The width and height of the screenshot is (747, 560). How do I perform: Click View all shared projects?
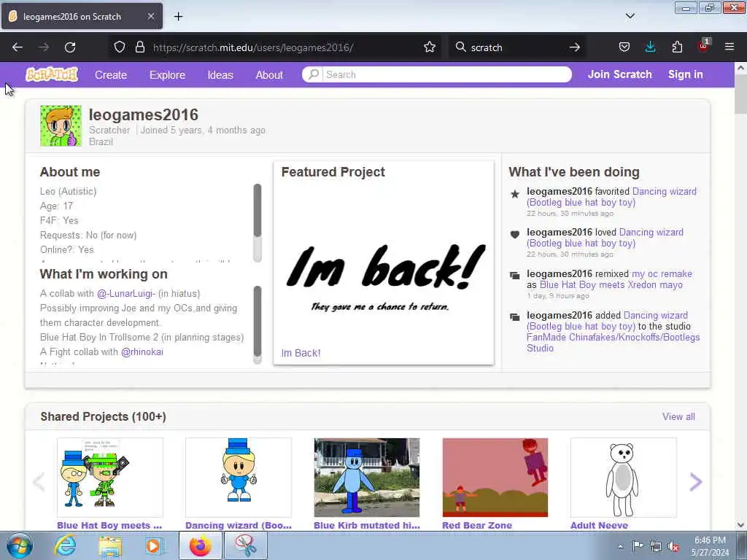[x=678, y=416]
